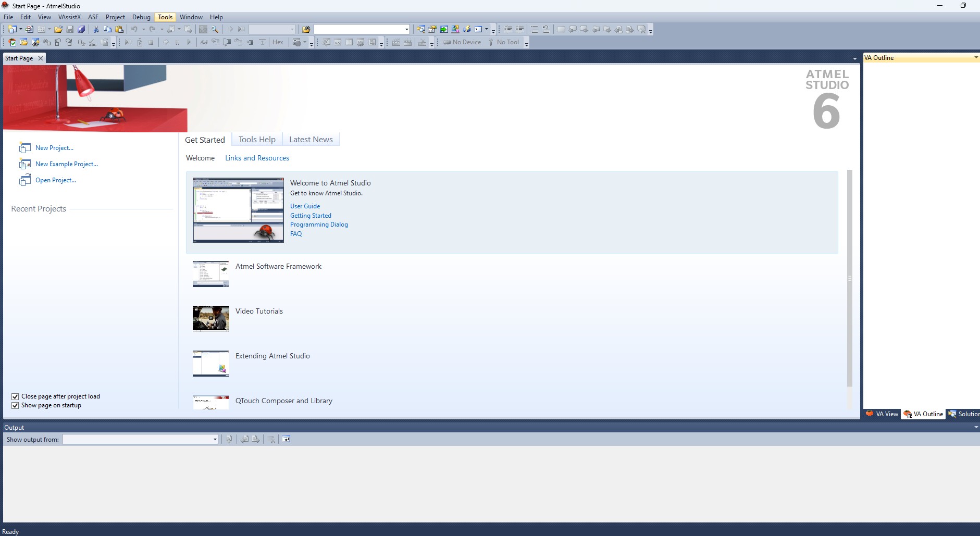Open the Tools menu
The height and width of the screenshot is (536, 980).
pyautogui.click(x=165, y=17)
